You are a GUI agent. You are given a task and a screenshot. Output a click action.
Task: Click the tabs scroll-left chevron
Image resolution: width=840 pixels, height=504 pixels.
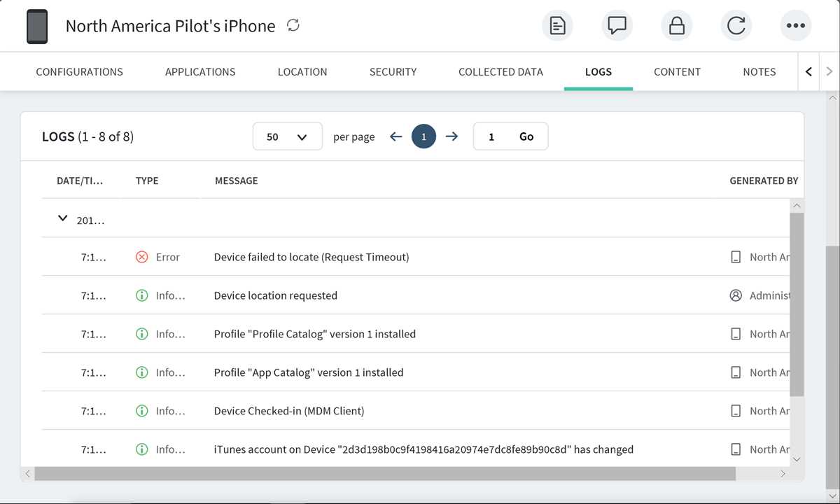pyautogui.click(x=808, y=71)
